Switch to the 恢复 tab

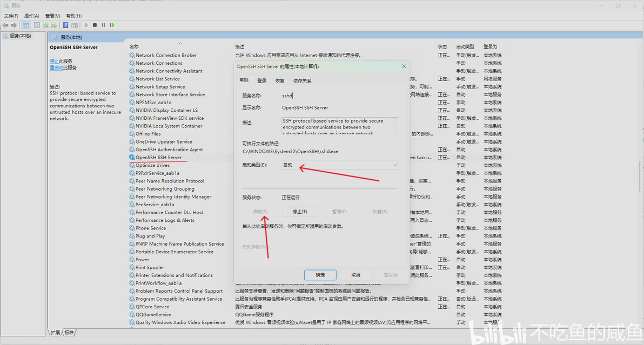coord(280,80)
